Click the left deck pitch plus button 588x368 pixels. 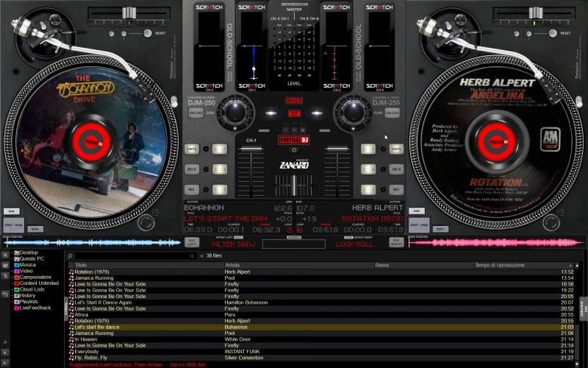coord(123,34)
